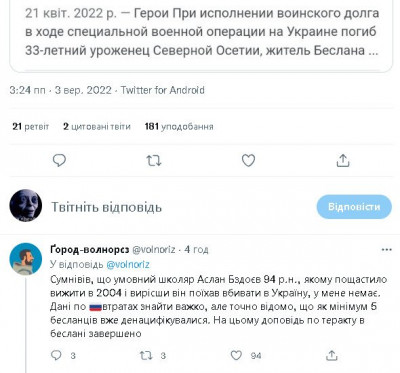
Task: Like the reply with 94 likes
Action: tap(236, 355)
